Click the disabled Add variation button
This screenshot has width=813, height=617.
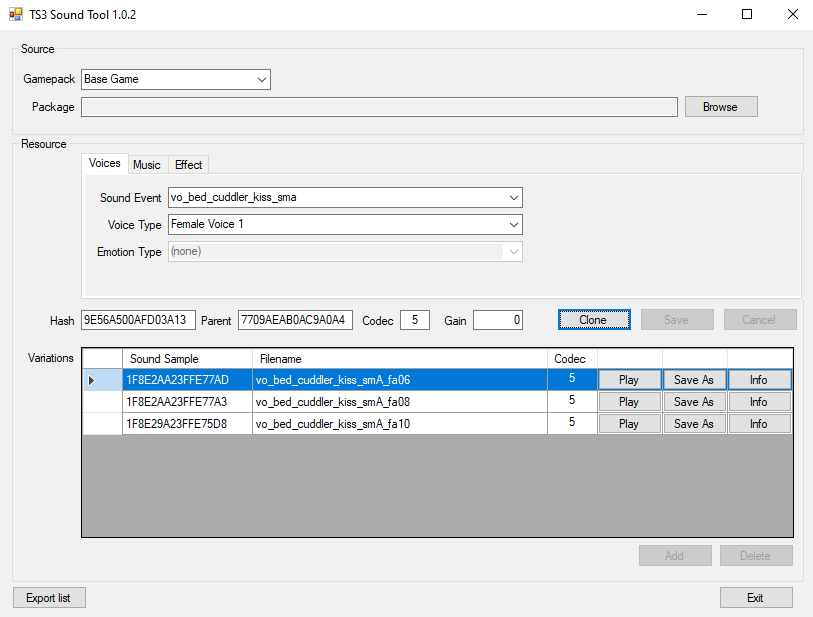675,556
